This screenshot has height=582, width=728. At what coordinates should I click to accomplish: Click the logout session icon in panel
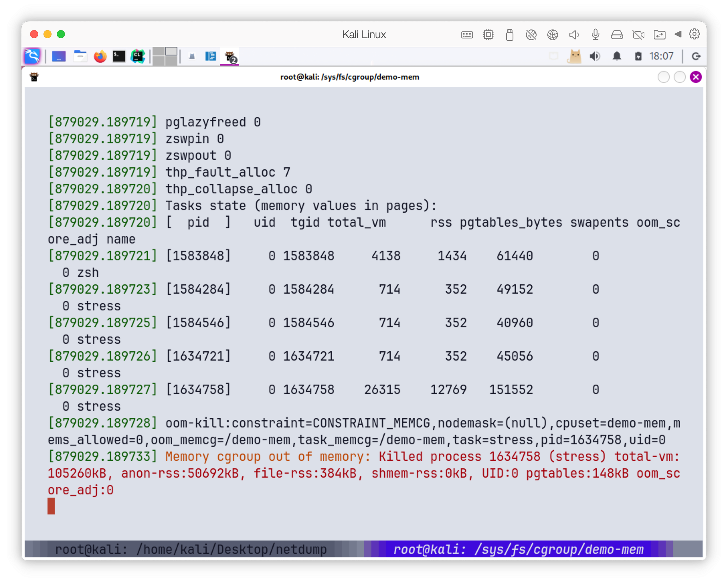coord(696,56)
